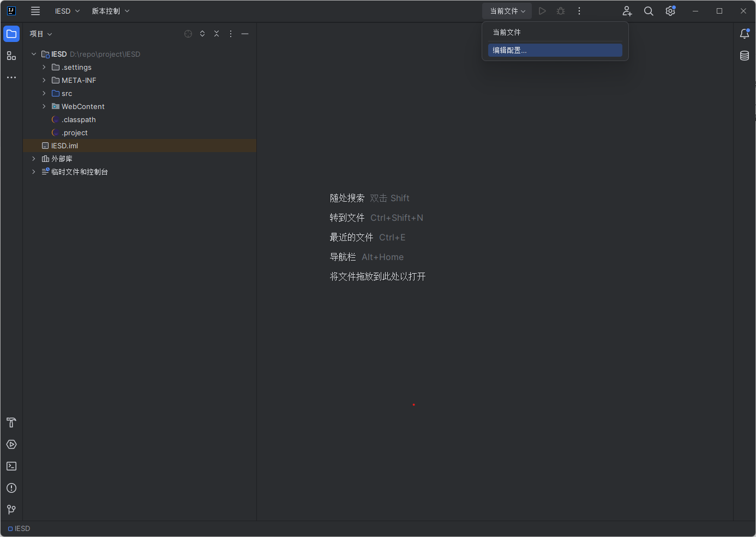Select the .settings folder label
The height and width of the screenshot is (537, 756).
coord(76,67)
